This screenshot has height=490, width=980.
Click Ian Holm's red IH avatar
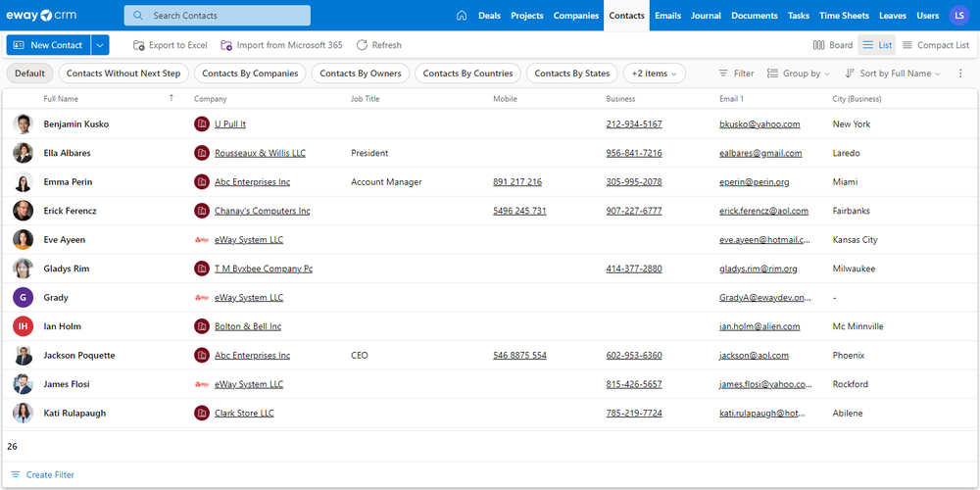(24, 326)
